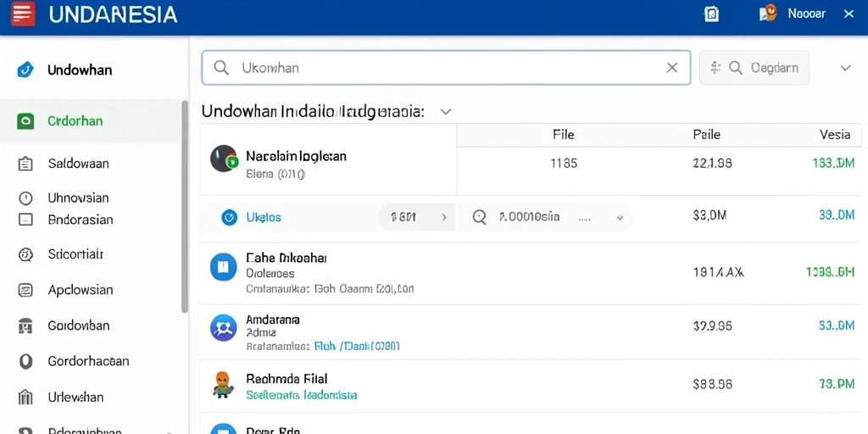The width and height of the screenshot is (868, 434).
Task: Click the Nooar user name
Action: coord(807,14)
